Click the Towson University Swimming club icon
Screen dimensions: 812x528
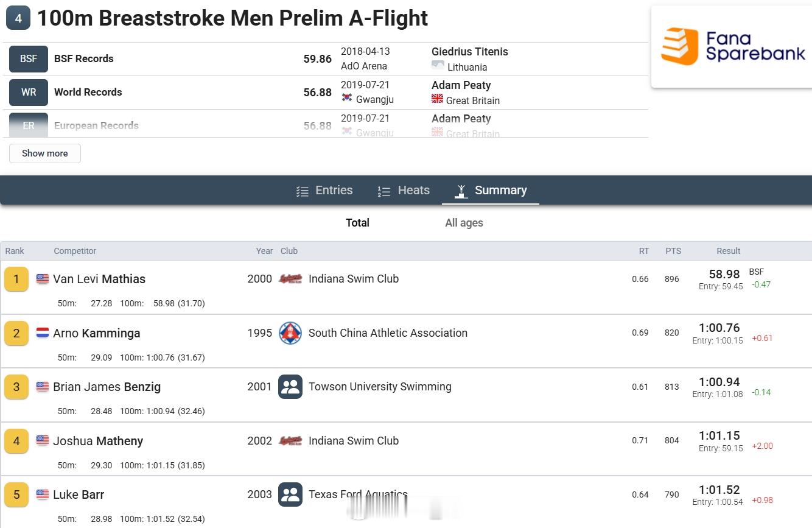tap(290, 387)
